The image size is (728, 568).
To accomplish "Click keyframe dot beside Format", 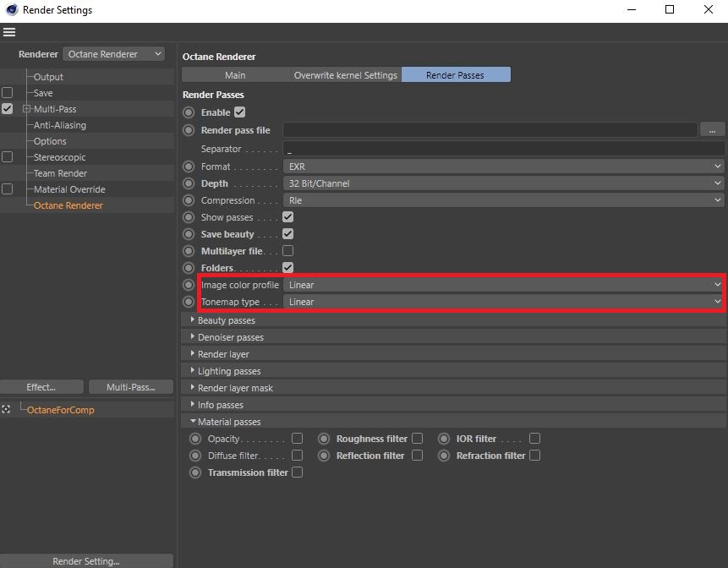I will (189, 167).
